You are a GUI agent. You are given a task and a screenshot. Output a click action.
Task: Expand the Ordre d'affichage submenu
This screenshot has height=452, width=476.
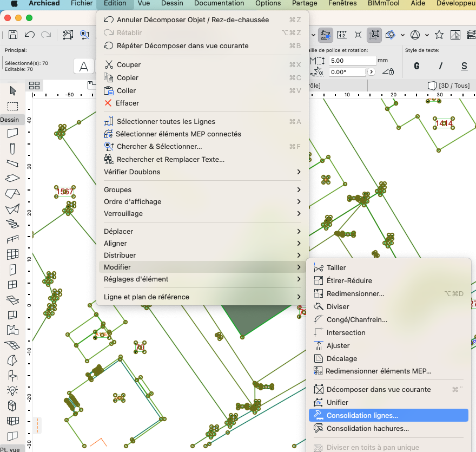tap(202, 201)
